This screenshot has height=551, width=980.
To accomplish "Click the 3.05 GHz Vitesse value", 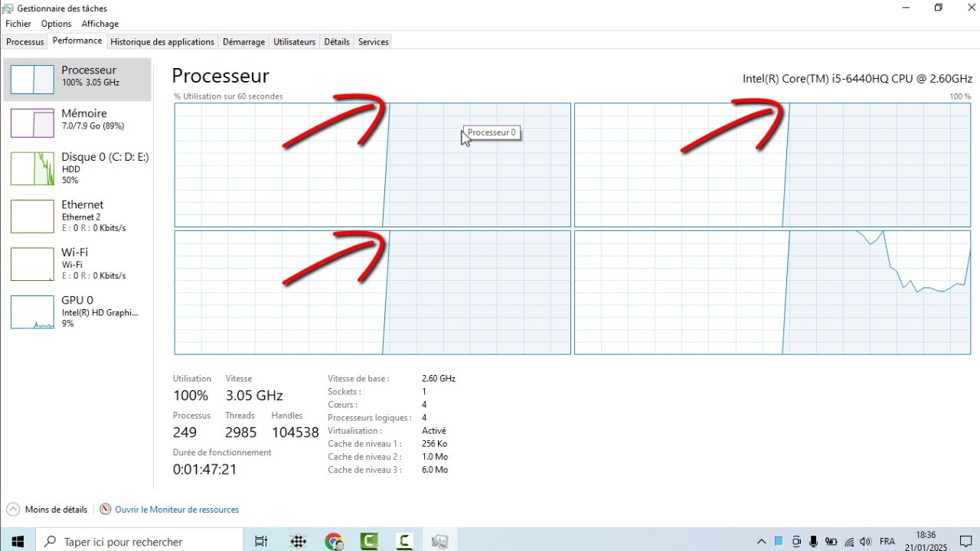I will 254,396.
